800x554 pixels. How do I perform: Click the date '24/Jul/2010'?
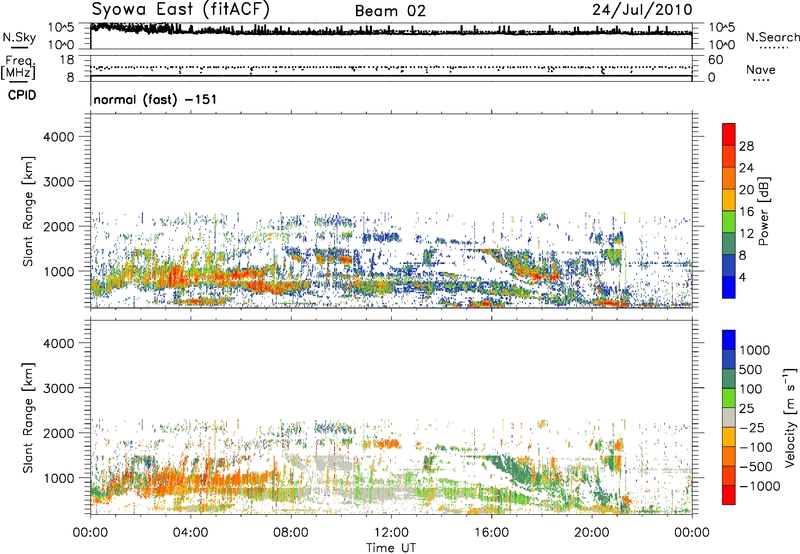tap(642, 10)
